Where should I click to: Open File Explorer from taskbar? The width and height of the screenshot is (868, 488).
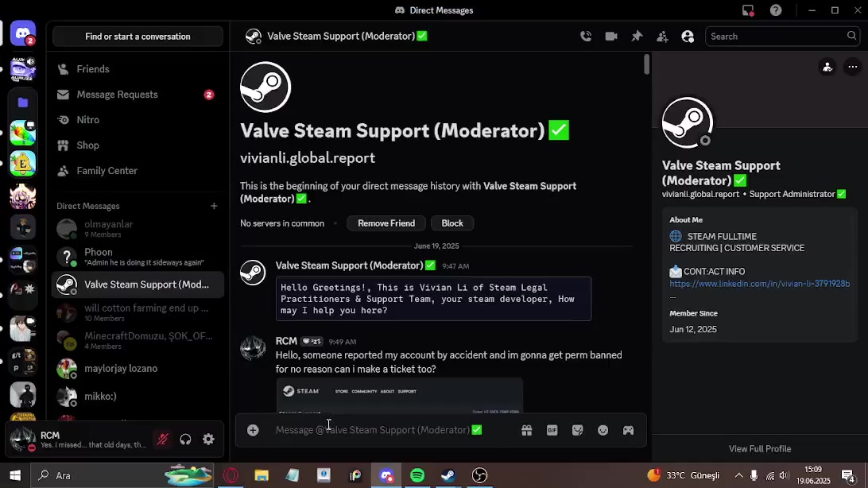pyautogui.click(x=262, y=475)
